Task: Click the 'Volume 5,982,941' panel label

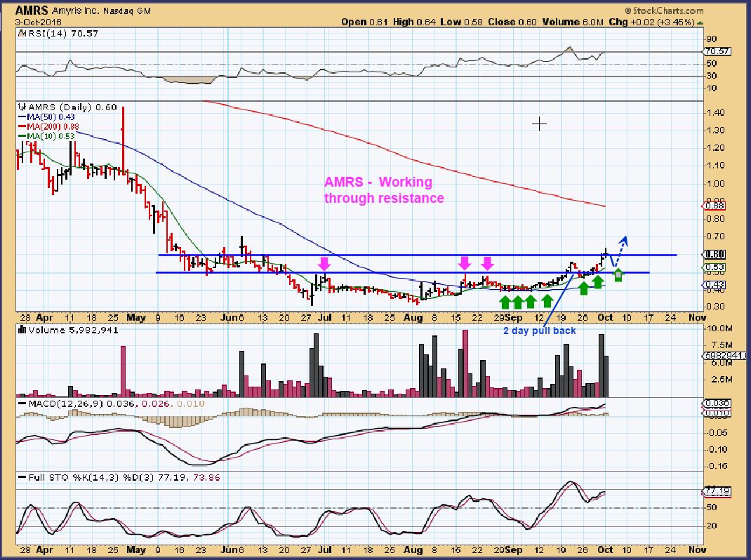Action: (x=73, y=330)
